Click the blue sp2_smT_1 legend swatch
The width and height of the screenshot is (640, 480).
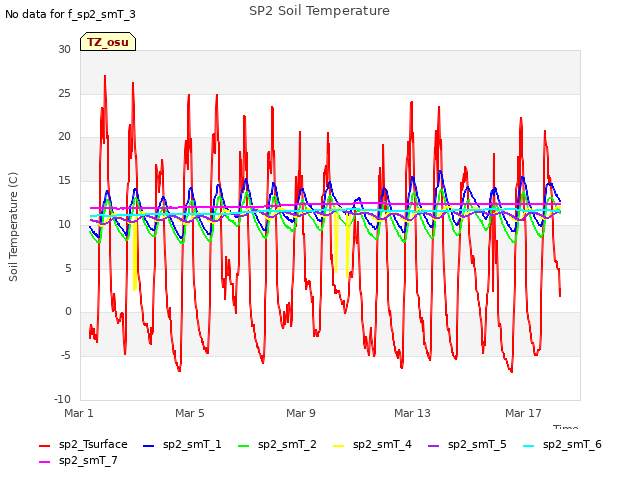149,446
